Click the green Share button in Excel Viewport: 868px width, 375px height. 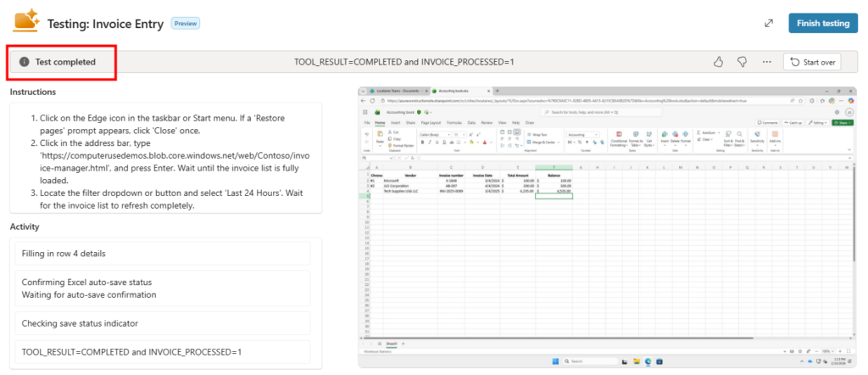pyautogui.click(x=842, y=122)
